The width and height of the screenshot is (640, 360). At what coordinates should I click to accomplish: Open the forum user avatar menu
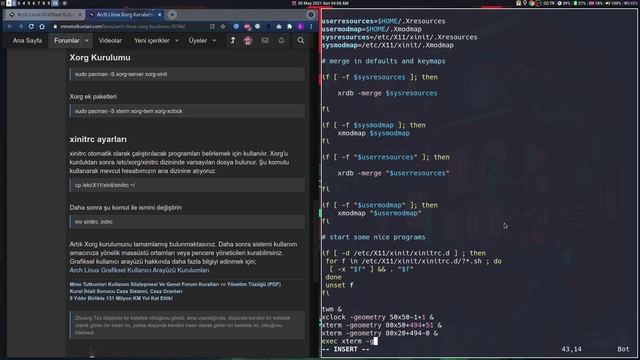click(248, 40)
